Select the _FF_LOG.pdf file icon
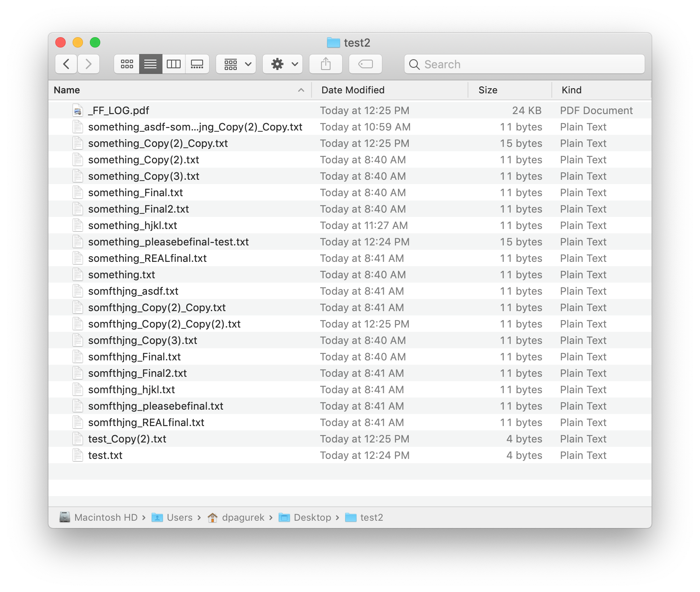Viewport: 700px width, 592px height. tap(78, 111)
